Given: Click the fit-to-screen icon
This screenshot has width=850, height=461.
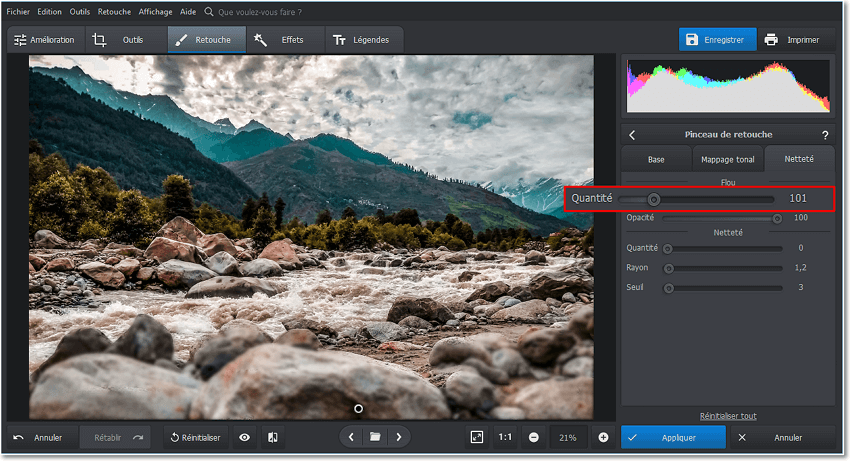Looking at the screenshot, I should [477, 437].
